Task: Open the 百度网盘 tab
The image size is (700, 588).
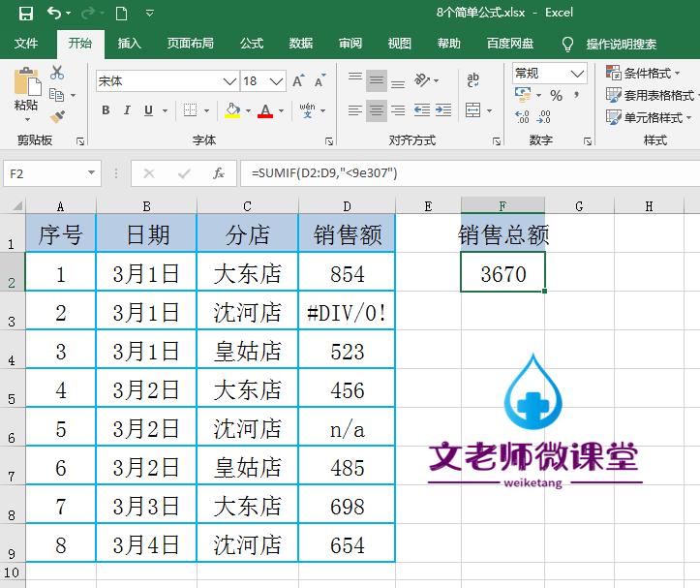Action: point(510,44)
